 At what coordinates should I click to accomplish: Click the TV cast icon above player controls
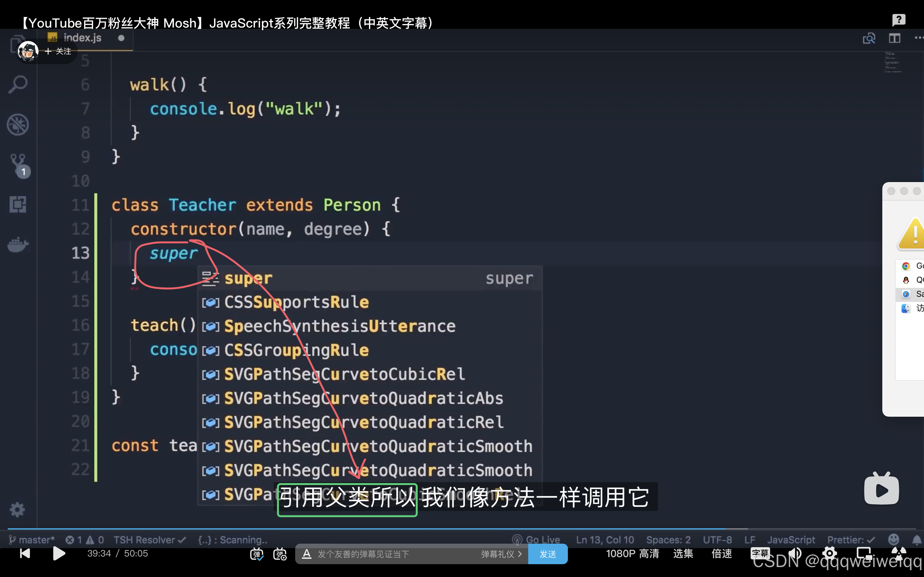[881, 489]
